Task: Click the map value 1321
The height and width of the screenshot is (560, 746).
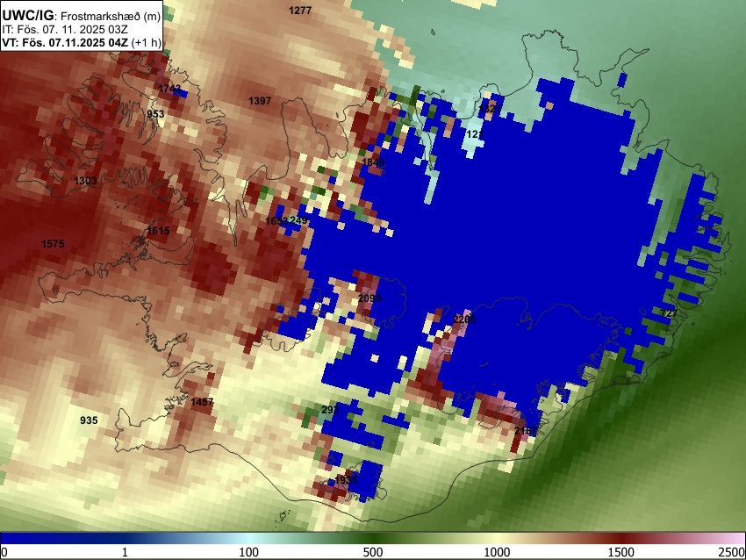Action: (x=490, y=109)
